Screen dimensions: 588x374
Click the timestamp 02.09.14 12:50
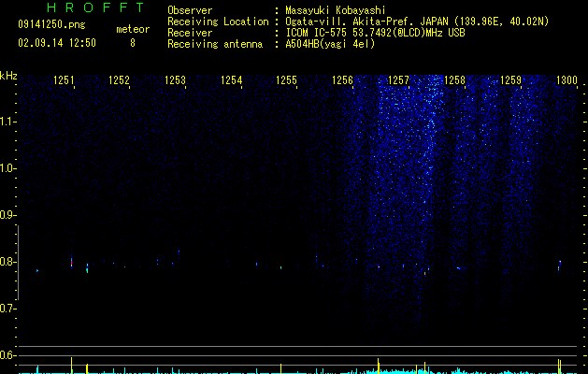click(57, 43)
